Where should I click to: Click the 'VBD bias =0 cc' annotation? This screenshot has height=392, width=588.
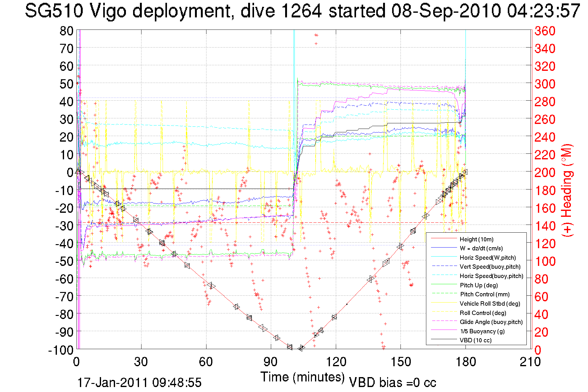pos(392,383)
